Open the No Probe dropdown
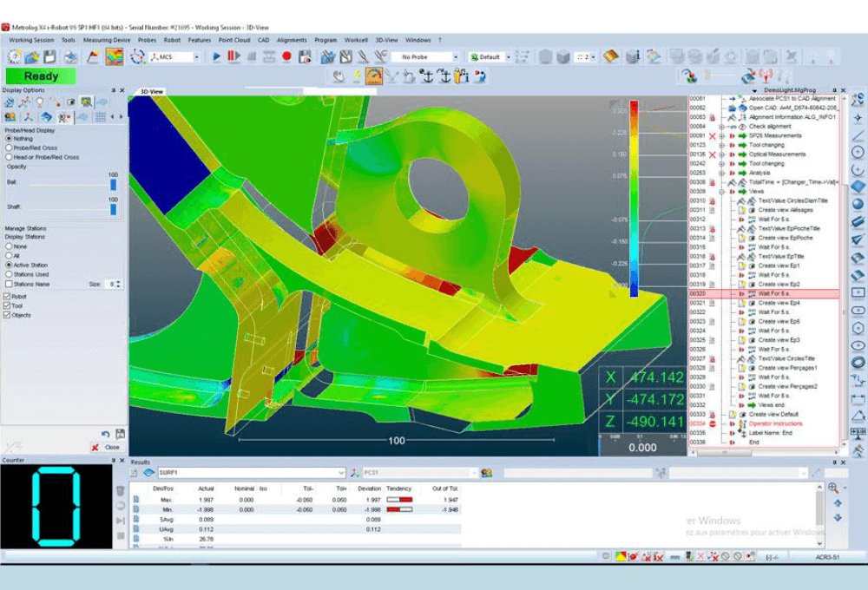The width and height of the screenshot is (868, 590). point(456,57)
